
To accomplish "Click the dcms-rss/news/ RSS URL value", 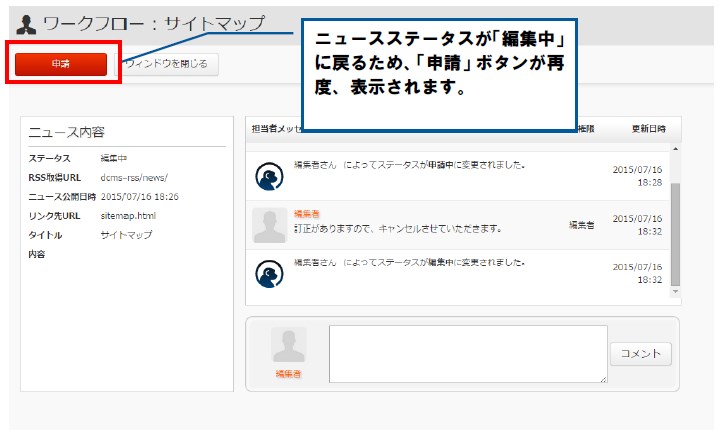I will 134,178.
